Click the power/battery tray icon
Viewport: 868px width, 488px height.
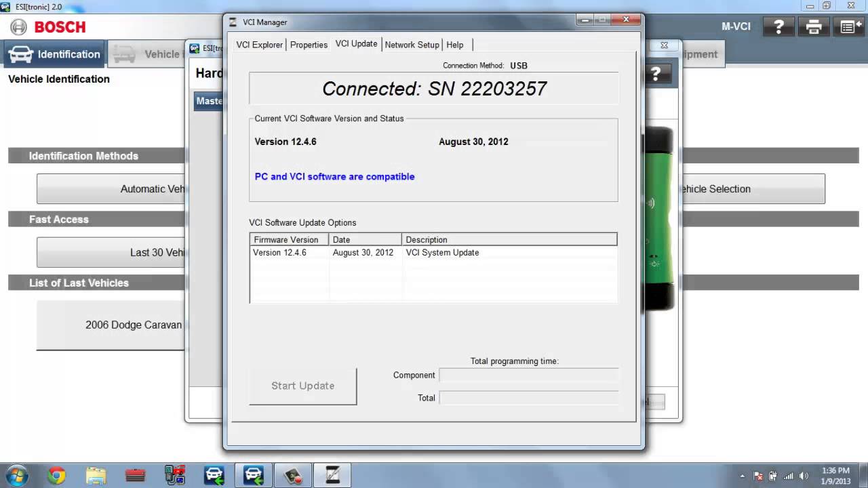[x=774, y=476]
